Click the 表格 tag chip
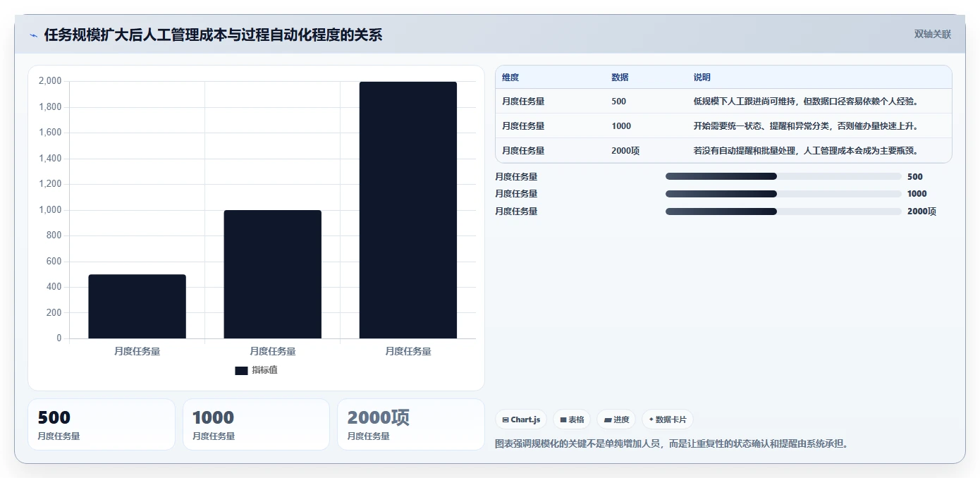980x478 pixels. coord(572,419)
